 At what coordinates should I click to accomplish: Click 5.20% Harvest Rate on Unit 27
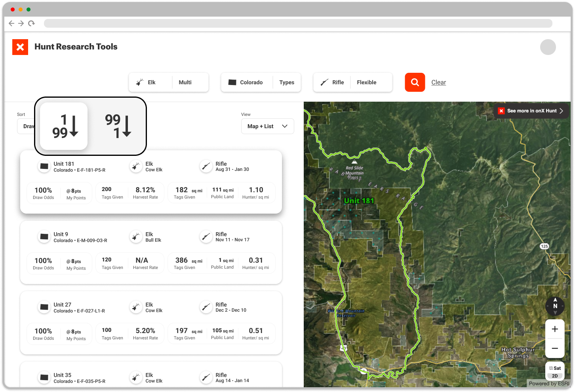click(x=145, y=333)
